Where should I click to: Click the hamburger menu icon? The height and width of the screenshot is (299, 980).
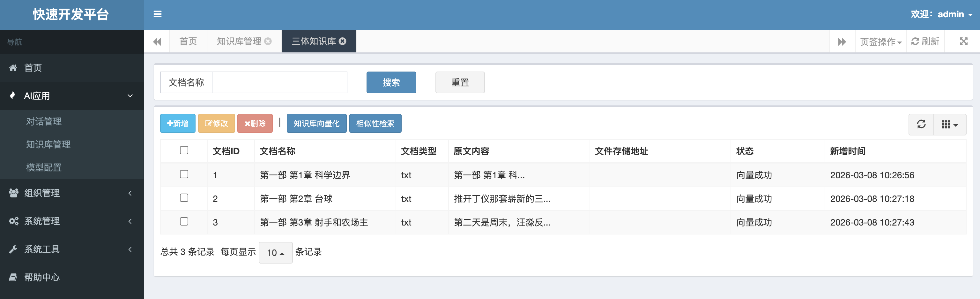click(x=157, y=14)
